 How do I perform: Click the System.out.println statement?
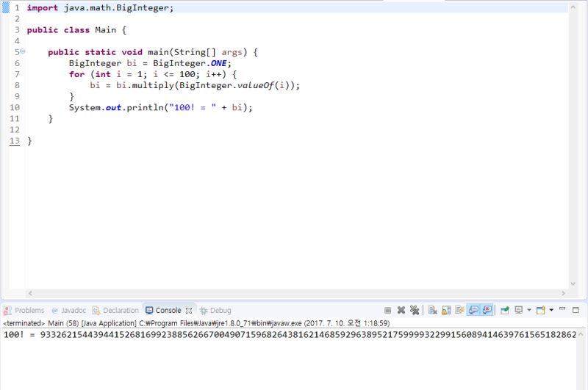160,107
